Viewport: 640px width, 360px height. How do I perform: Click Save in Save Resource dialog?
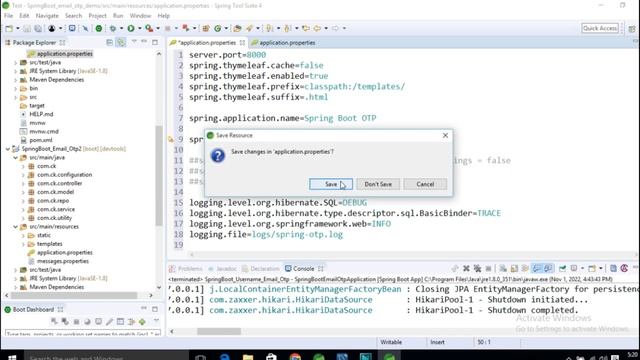(331, 184)
